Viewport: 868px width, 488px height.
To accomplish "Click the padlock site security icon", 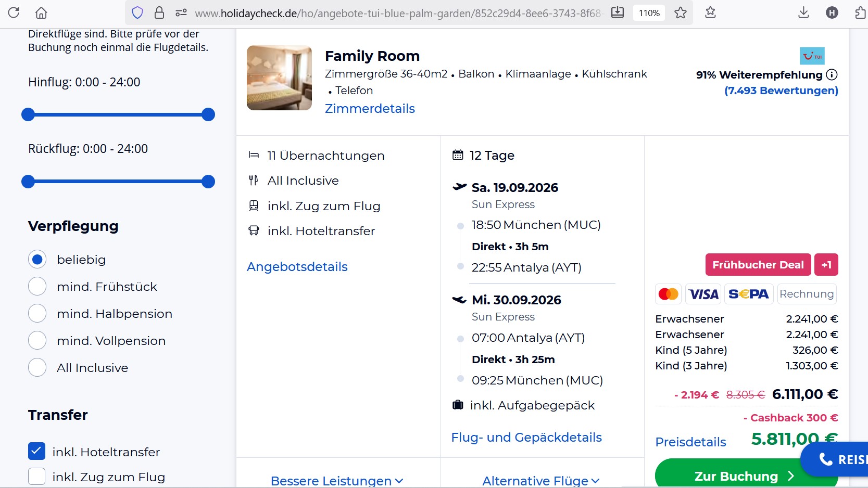I will [x=159, y=12].
